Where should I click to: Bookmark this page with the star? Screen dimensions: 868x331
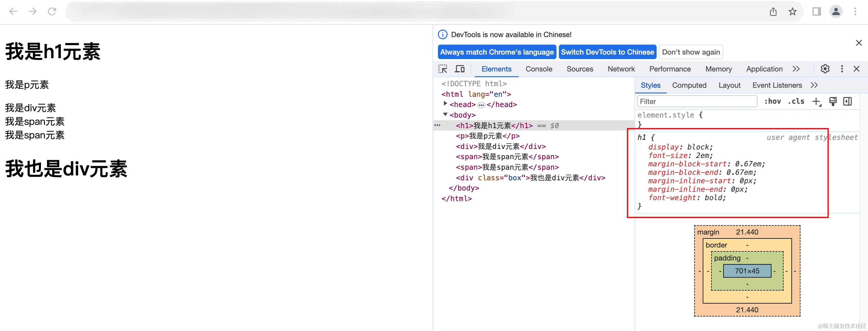click(x=793, y=12)
